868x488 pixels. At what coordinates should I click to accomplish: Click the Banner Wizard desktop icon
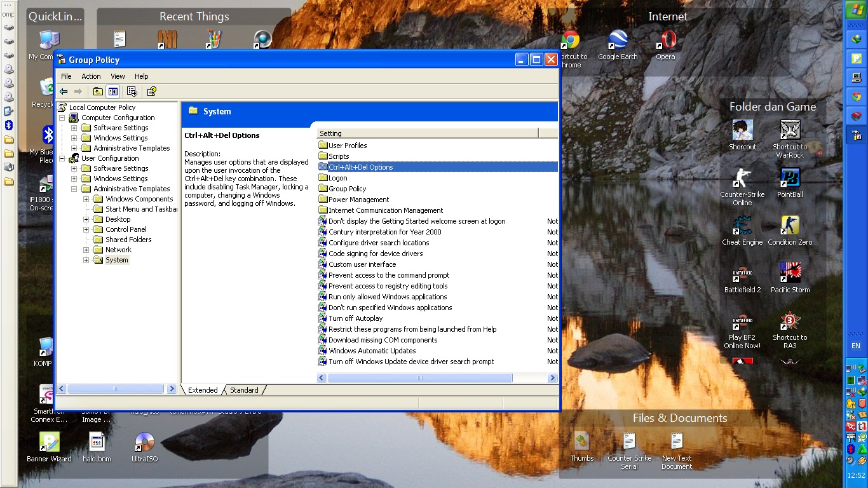(x=49, y=447)
